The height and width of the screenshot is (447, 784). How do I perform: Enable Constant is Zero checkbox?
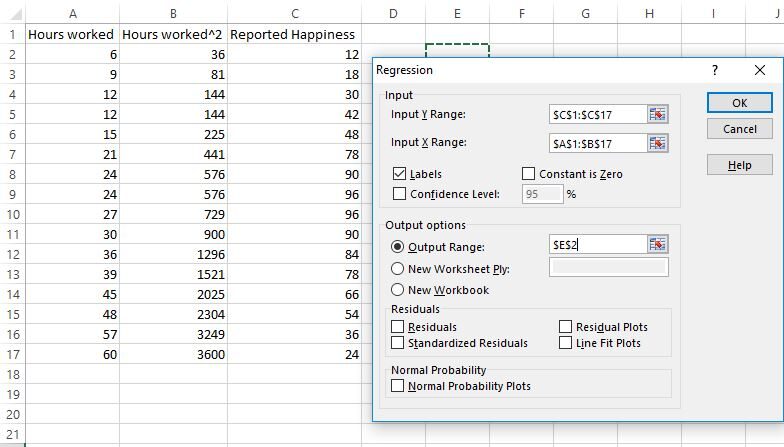(x=528, y=174)
